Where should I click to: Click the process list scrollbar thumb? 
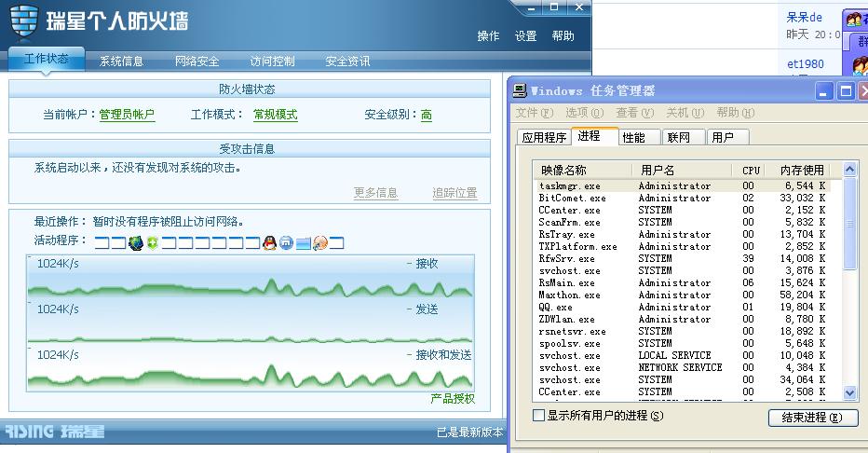(849, 223)
